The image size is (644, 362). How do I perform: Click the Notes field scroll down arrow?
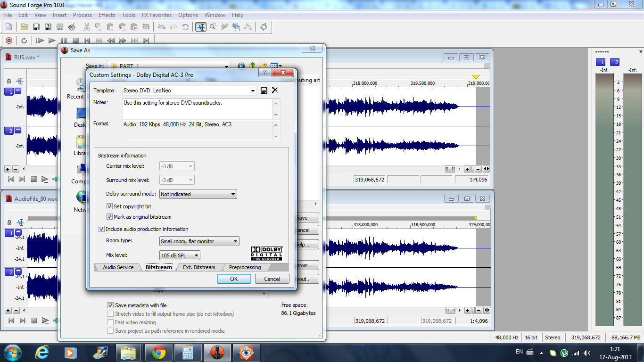point(276,115)
